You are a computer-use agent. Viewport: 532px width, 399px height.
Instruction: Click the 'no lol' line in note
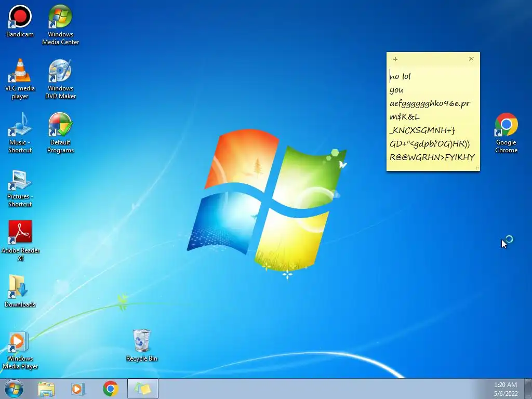400,76
